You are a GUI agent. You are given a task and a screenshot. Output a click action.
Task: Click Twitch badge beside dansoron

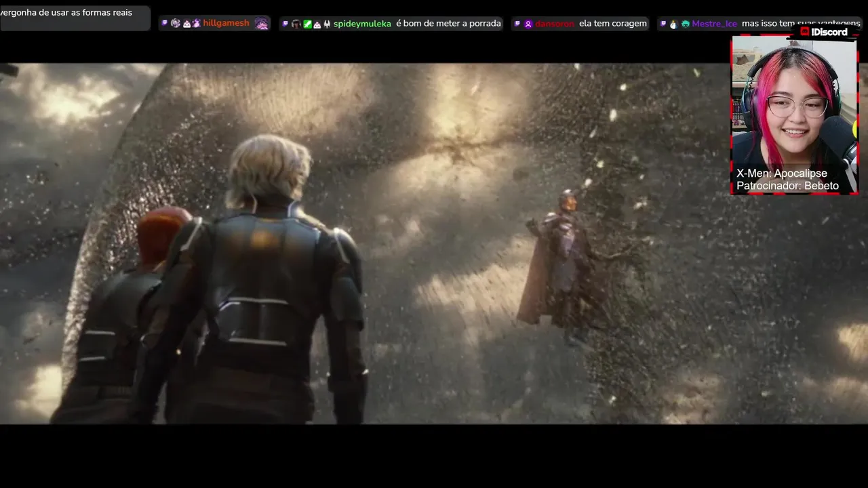pyautogui.click(x=517, y=24)
